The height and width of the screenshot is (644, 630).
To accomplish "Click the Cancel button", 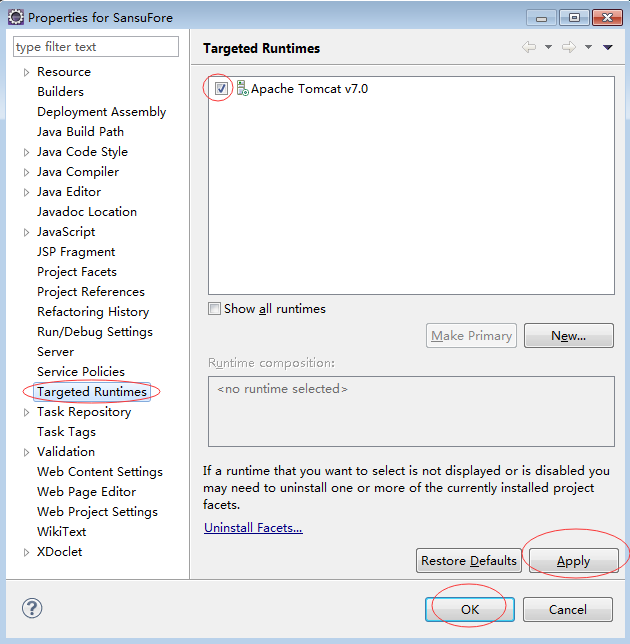I will point(568,610).
